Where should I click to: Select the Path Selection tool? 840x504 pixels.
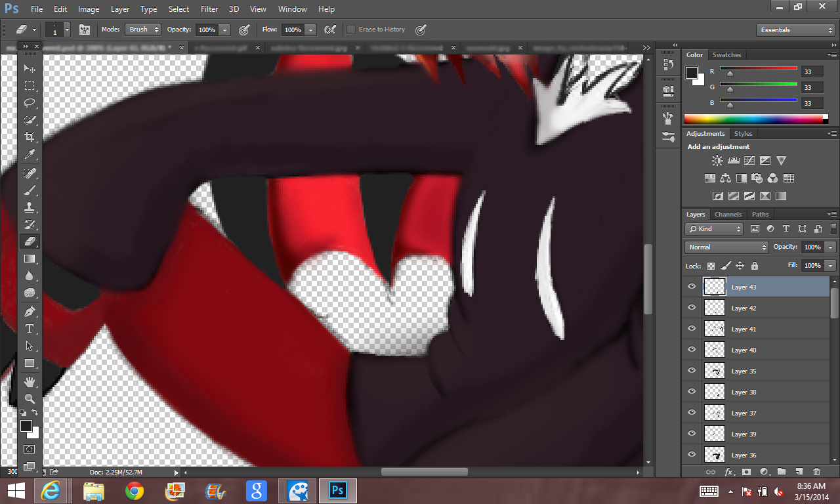(30, 346)
